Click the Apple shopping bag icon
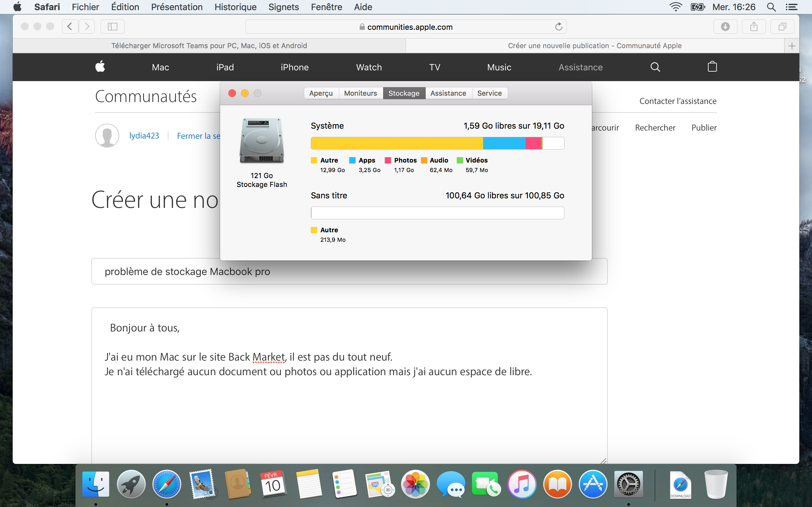This screenshot has height=507, width=812. 712,67
